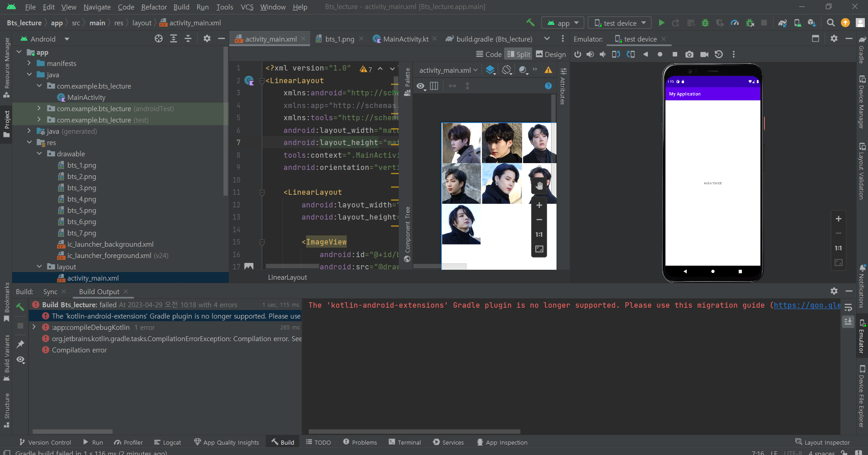Switch to bts_1.png editor tab
This screenshot has height=455, width=868.
point(340,39)
